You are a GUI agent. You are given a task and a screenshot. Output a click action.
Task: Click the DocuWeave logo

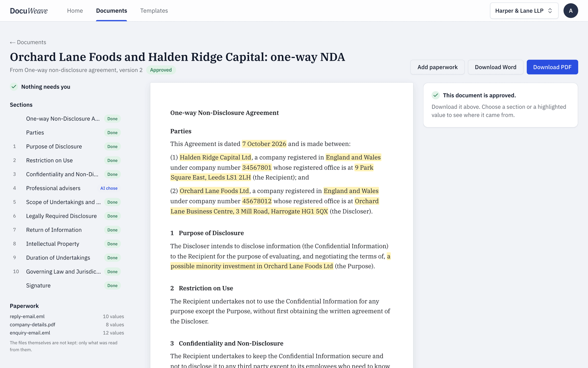click(29, 11)
